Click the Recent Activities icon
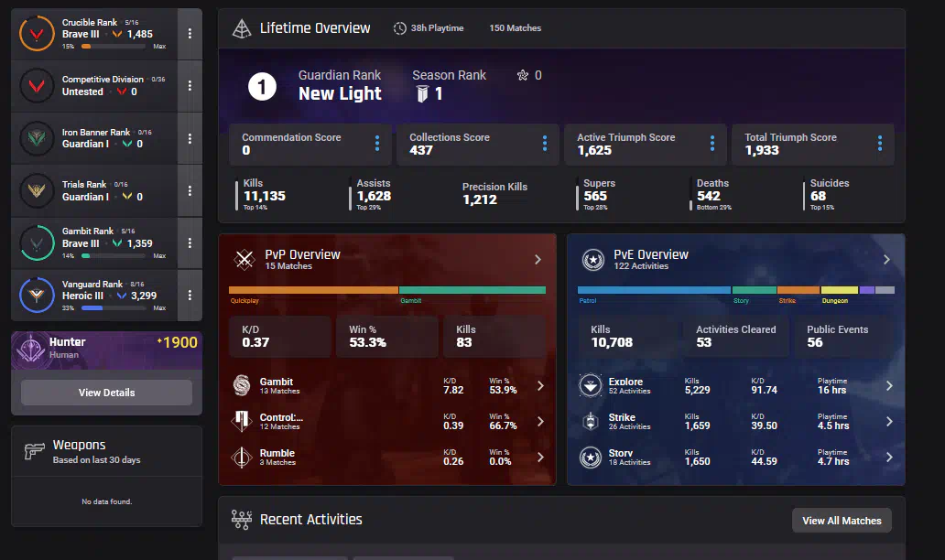This screenshot has width=945, height=560. coord(242,519)
